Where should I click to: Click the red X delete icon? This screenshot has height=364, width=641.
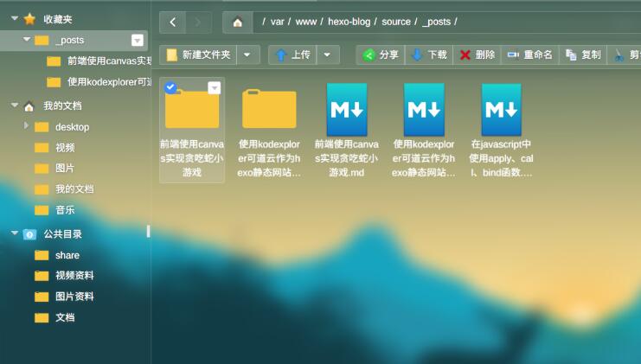(465, 54)
